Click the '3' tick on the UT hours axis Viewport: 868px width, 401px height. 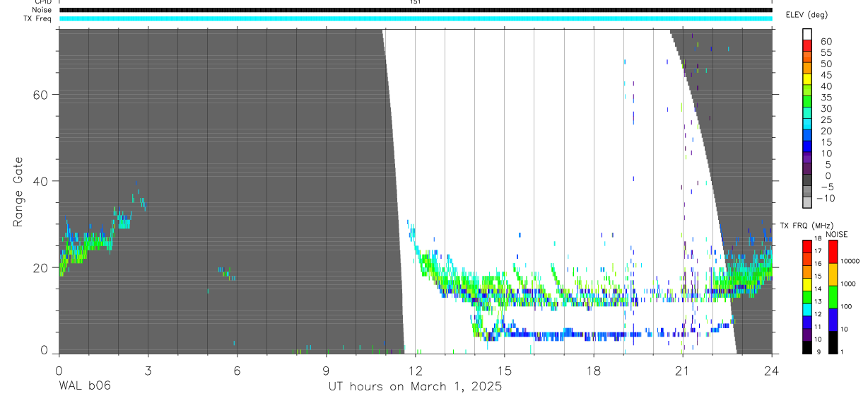coord(148,370)
